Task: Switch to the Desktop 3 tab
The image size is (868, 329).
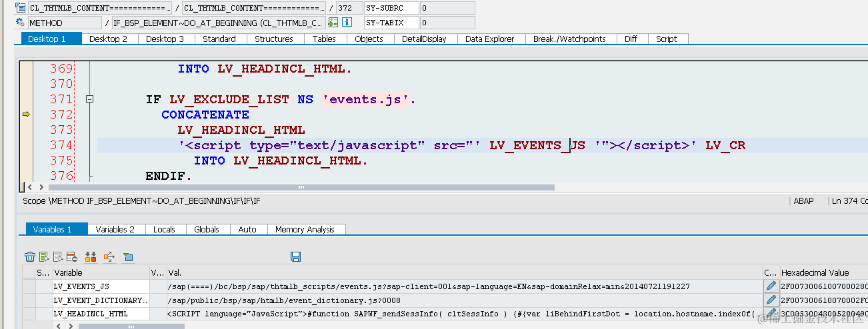Action: 165,39
